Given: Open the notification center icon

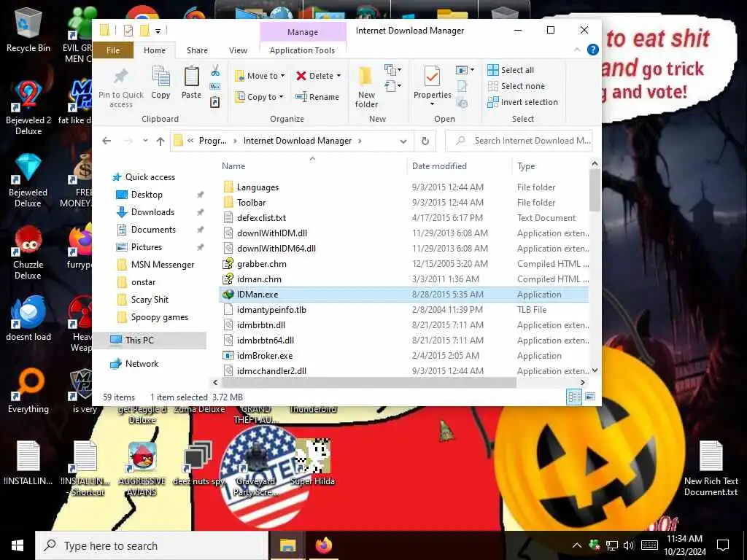Looking at the screenshot, I should pyautogui.click(x=723, y=545).
